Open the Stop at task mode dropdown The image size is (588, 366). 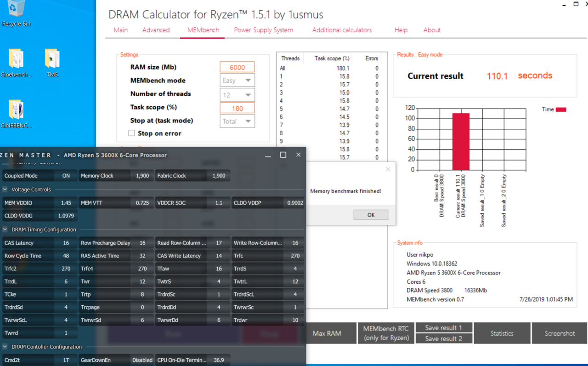pyautogui.click(x=237, y=121)
